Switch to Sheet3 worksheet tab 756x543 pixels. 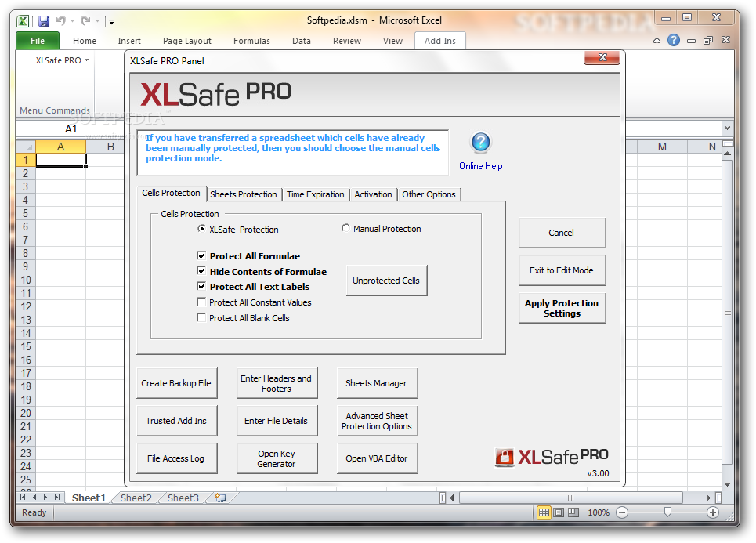[x=183, y=498]
